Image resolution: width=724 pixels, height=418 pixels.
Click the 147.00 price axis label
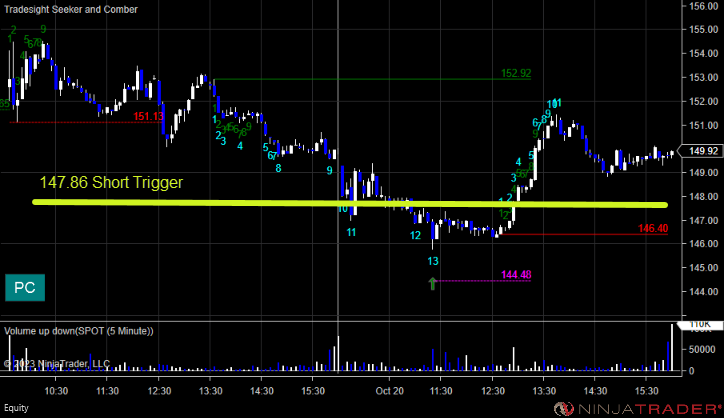(x=704, y=220)
